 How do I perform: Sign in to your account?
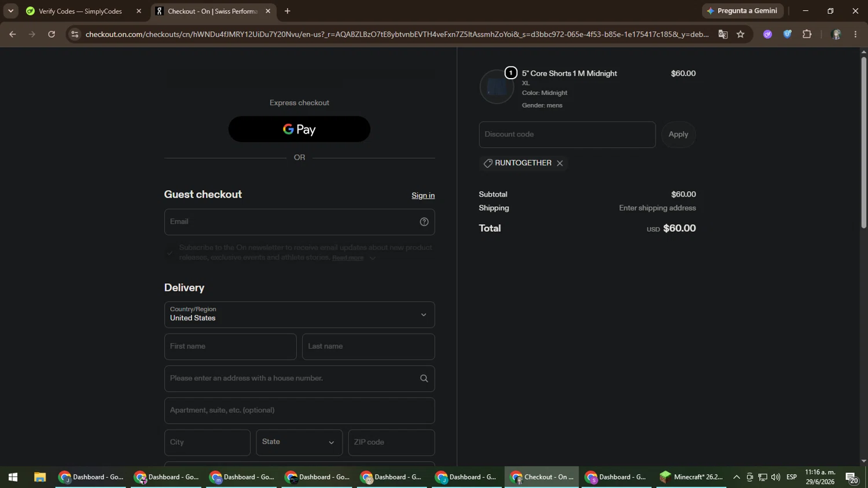click(x=423, y=195)
